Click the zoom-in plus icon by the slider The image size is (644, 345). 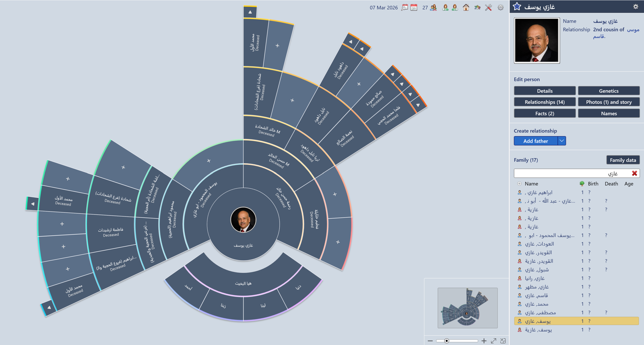click(x=484, y=341)
